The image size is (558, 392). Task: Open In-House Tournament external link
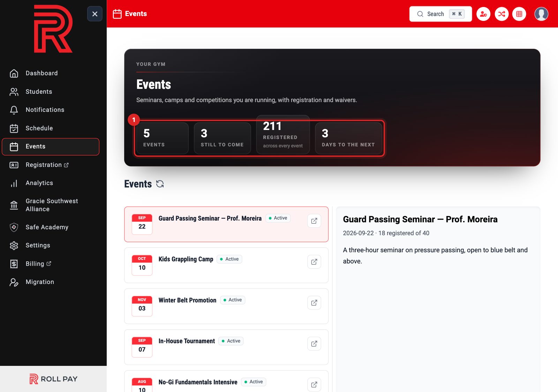click(314, 344)
